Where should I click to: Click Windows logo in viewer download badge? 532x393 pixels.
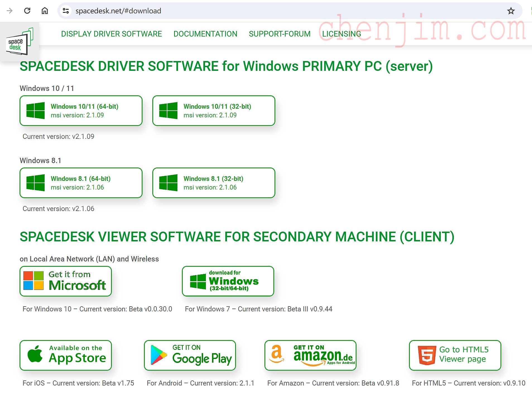(x=198, y=282)
